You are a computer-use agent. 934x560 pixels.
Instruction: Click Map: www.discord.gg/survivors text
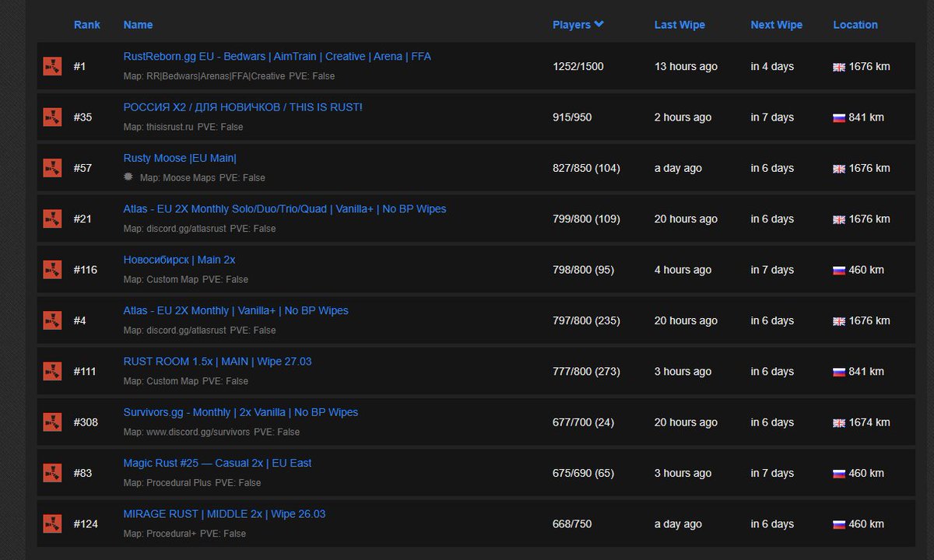click(187, 432)
